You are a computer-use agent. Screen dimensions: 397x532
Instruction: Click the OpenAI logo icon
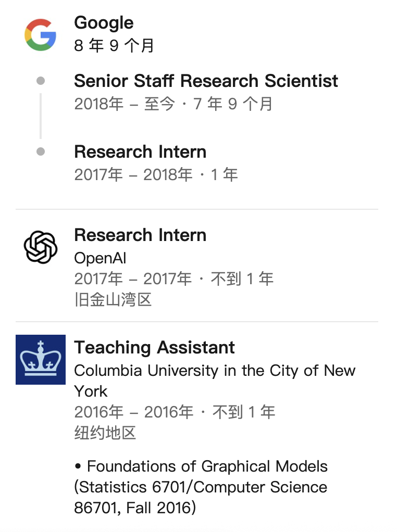click(x=41, y=247)
